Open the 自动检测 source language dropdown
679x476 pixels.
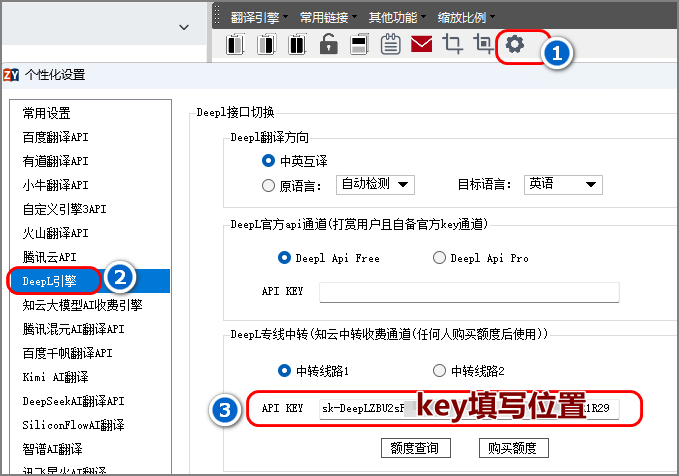376,184
